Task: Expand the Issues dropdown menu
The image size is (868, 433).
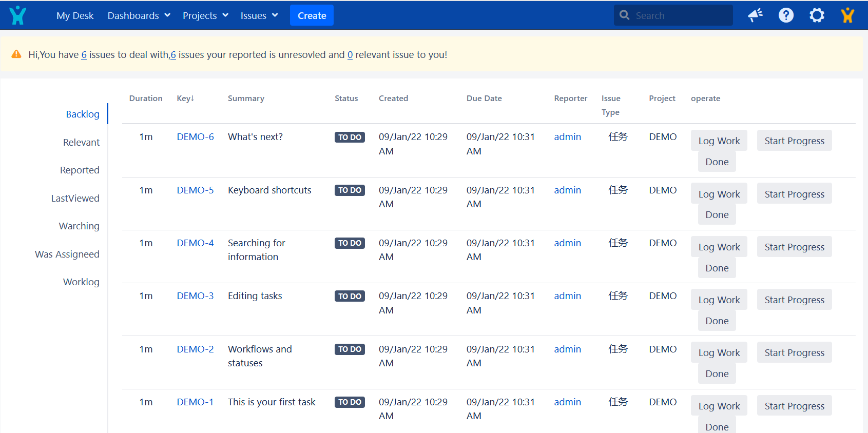Action: tap(259, 15)
